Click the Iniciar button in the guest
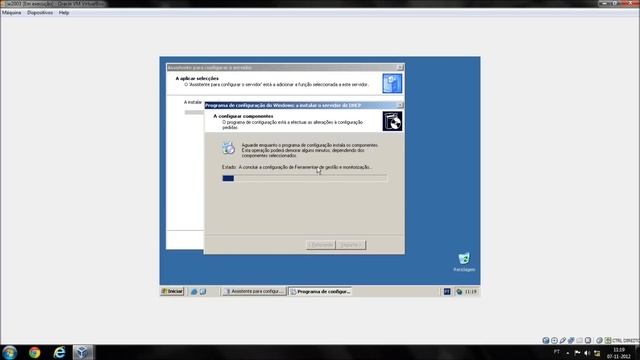 click(x=172, y=291)
